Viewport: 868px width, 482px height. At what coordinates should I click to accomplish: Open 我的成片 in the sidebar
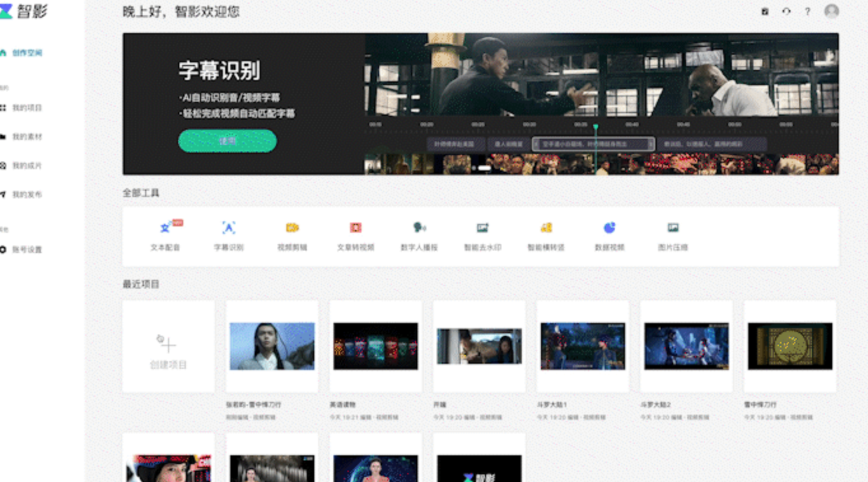(x=22, y=165)
